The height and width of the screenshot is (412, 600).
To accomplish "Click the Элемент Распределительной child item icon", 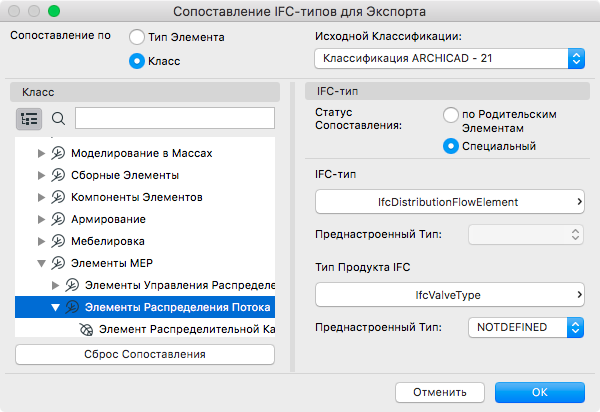I will 86,329.
